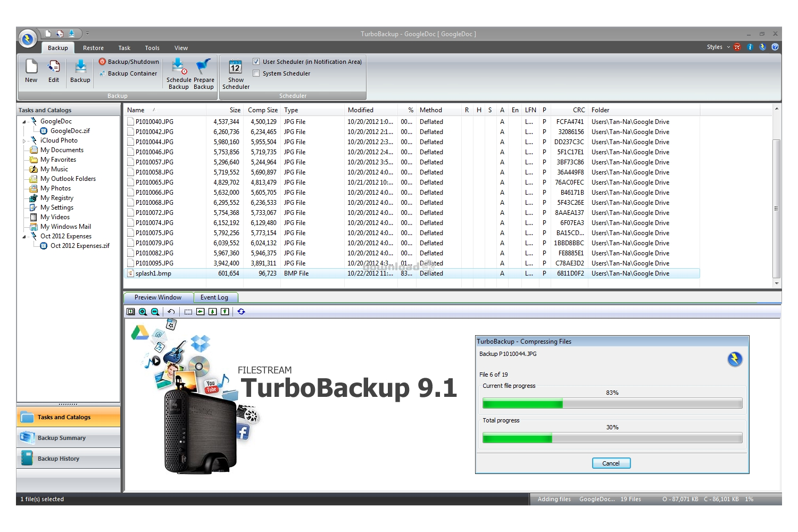Click the file list vertical scrollbar
This screenshot has width=798, height=532.
point(777,209)
